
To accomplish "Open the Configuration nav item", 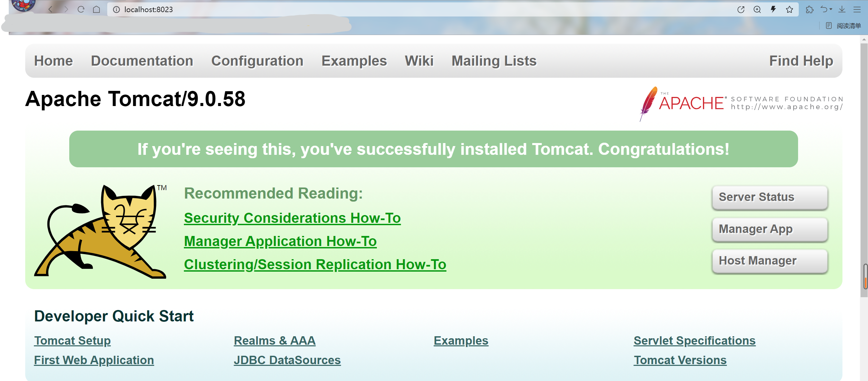I will pos(257,61).
